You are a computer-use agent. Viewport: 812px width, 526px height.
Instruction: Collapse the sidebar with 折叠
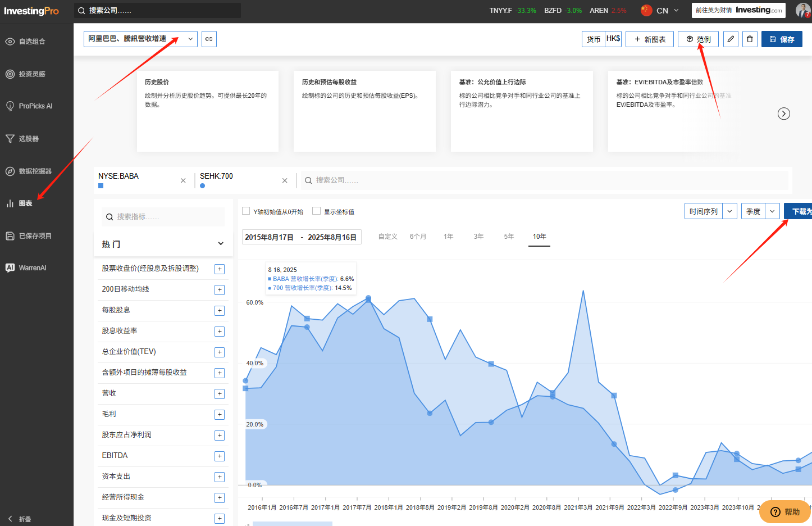click(x=20, y=519)
